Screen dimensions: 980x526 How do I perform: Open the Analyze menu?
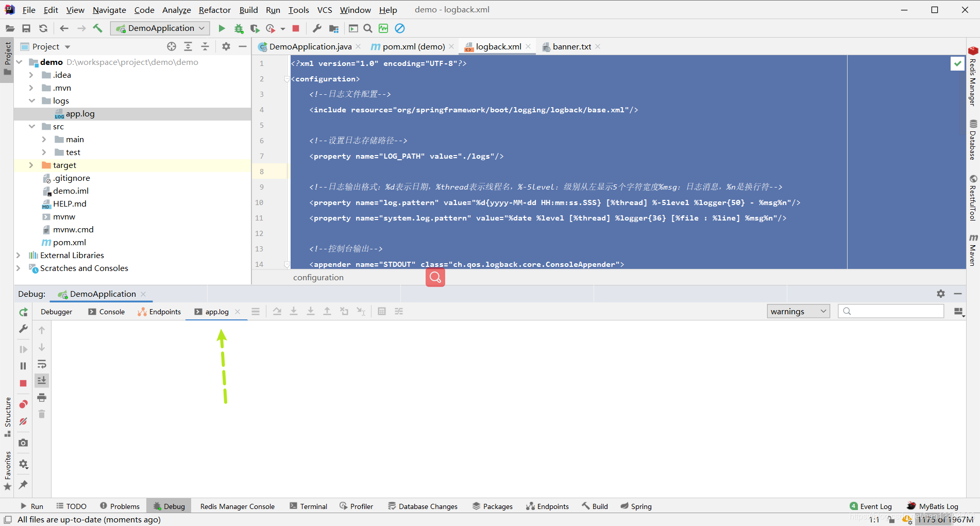(x=176, y=10)
